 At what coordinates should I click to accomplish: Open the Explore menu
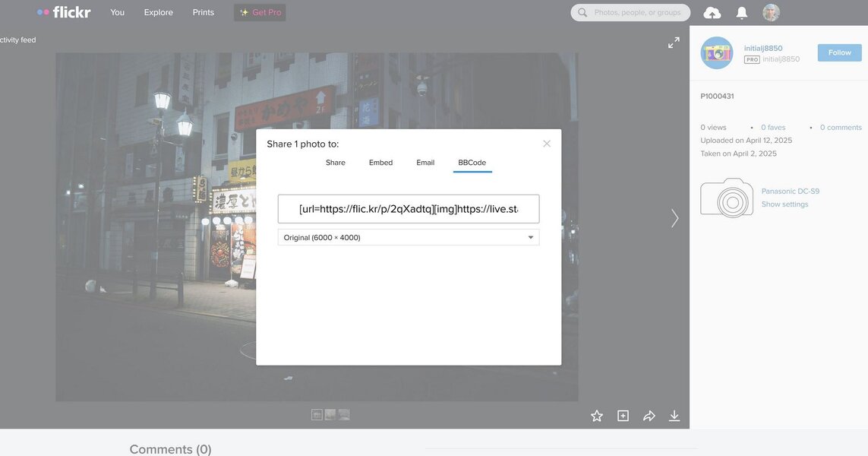[159, 12]
